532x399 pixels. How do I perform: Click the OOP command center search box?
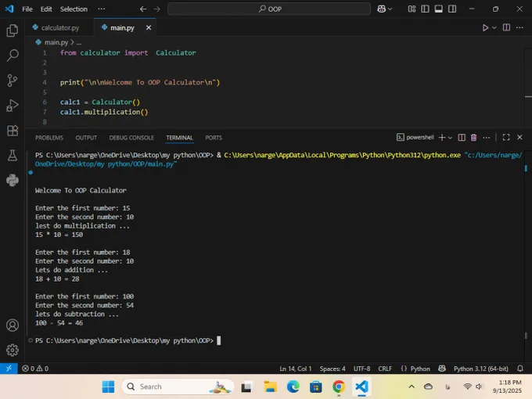coord(269,9)
